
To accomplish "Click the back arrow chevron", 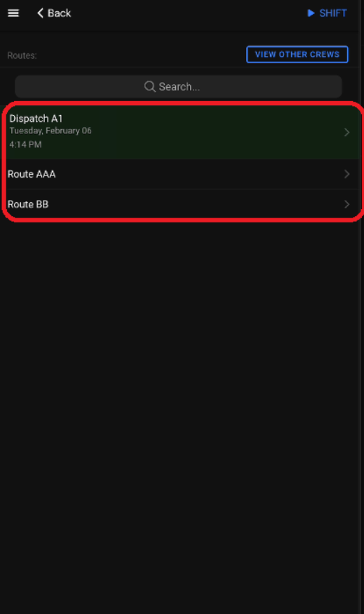I will (x=40, y=13).
